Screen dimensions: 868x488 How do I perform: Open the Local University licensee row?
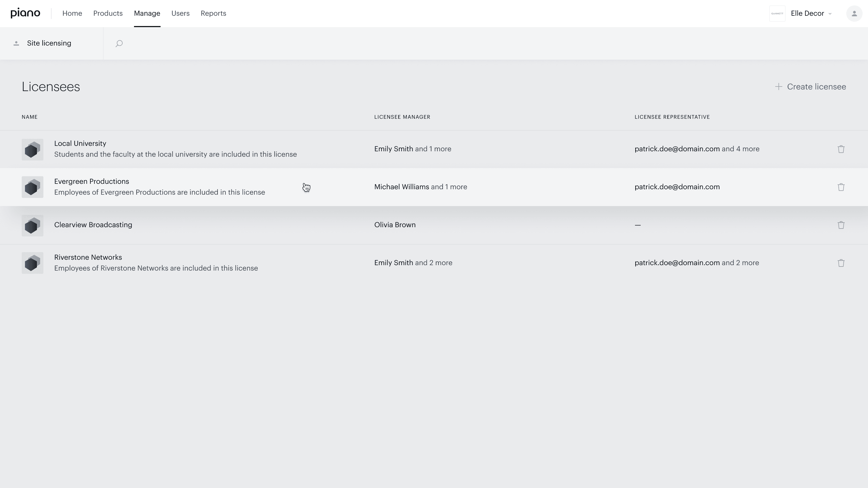(x=80, y=143)
